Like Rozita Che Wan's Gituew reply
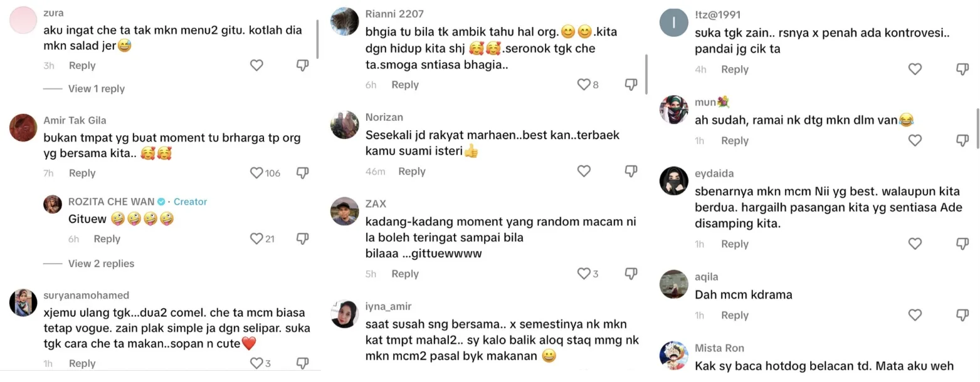The height and width of the screenshot is (382, 980). pos(256,239)
